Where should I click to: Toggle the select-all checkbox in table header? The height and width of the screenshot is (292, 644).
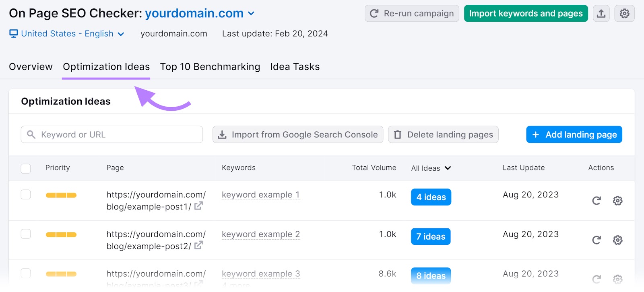click(26, 168)
